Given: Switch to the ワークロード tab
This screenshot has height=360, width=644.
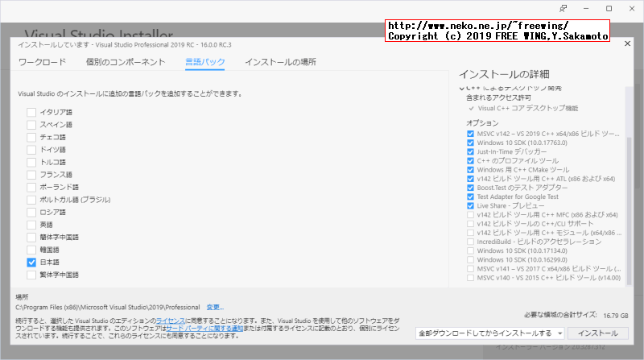Looking at the screenshot, I should [x=43, y=62].
